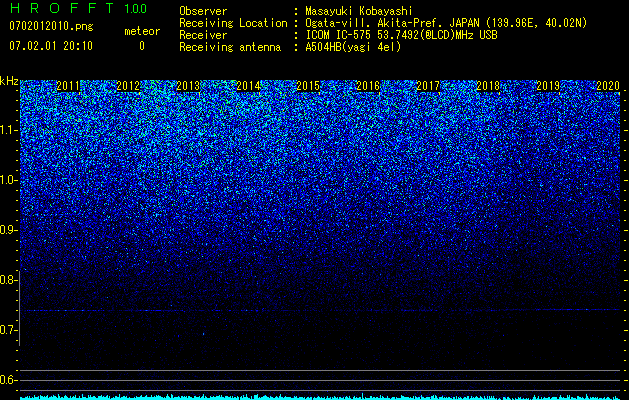This screenshot has width=629, height=400.
Task: Click the 0.7 kHz axis label
Action: coord(9,330)
